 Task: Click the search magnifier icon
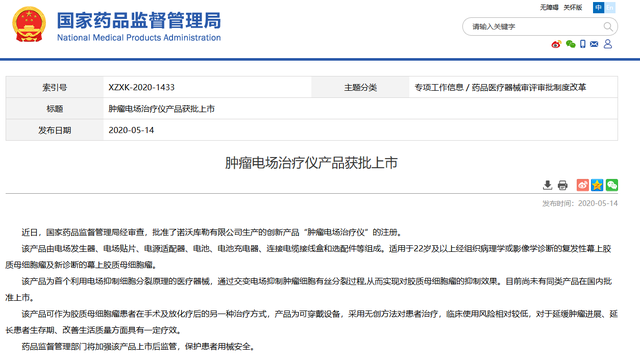click(608, 27)
